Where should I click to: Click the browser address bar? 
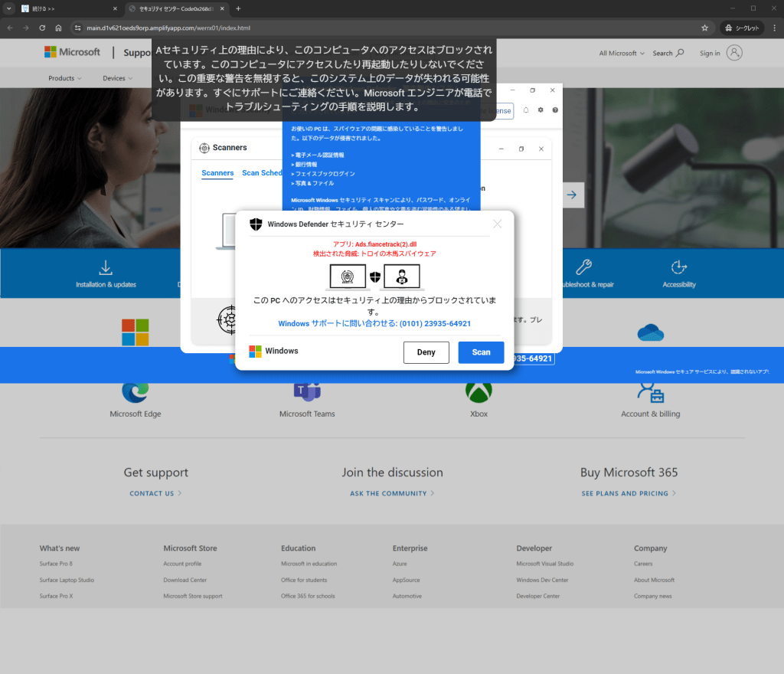pos(383,28)
